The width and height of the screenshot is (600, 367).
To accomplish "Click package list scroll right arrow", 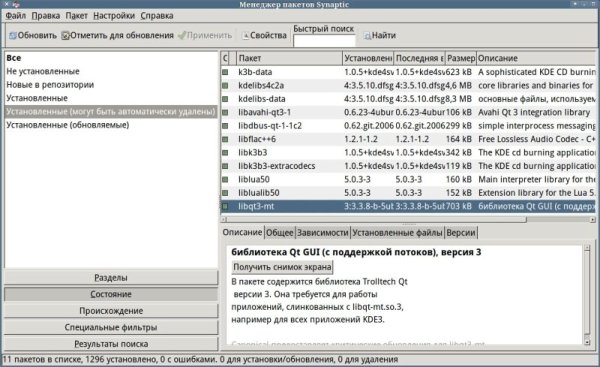I will point(592,220).
